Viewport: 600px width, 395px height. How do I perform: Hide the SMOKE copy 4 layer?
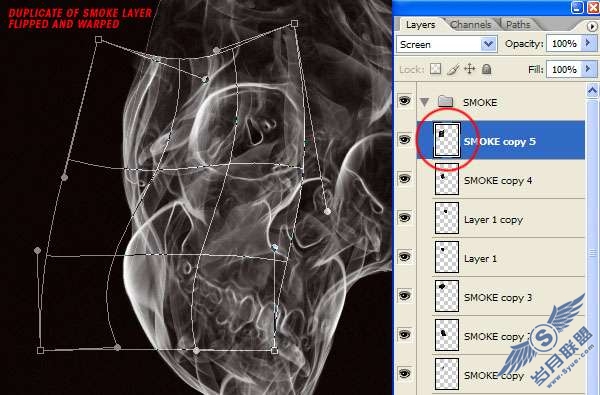405,179
